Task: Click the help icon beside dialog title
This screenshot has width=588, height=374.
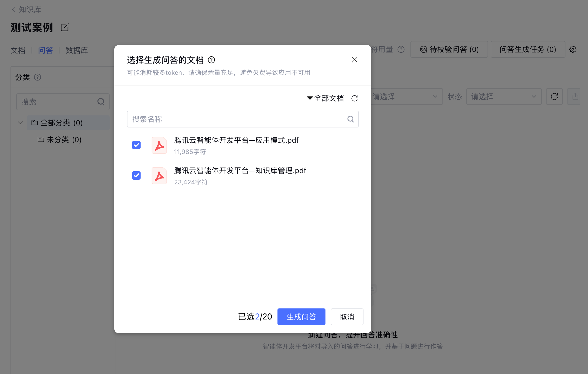Action: pos(211,60)
